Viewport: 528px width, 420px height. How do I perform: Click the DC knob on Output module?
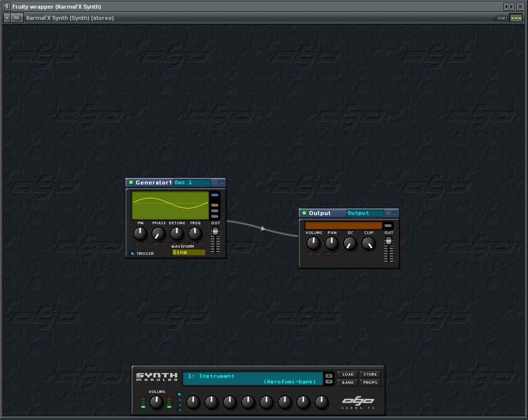[x=350, y=243]
